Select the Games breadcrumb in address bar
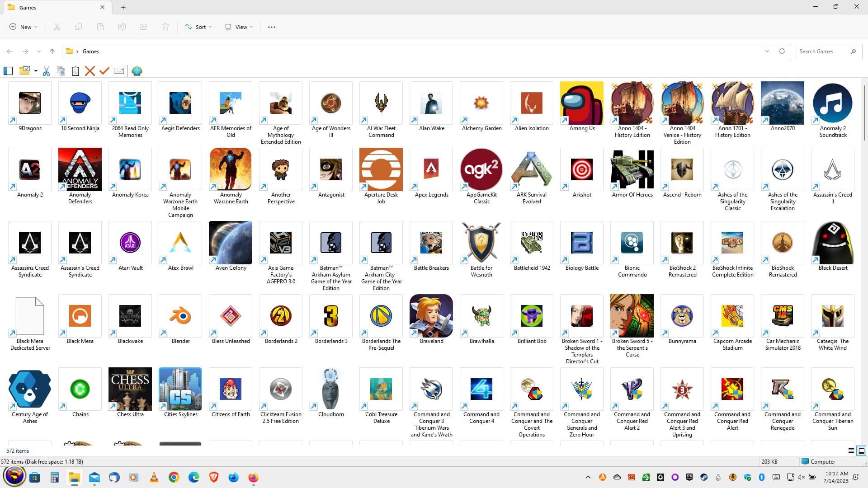Viewport: 868px width, 488px height. click(x=91, y=52)
